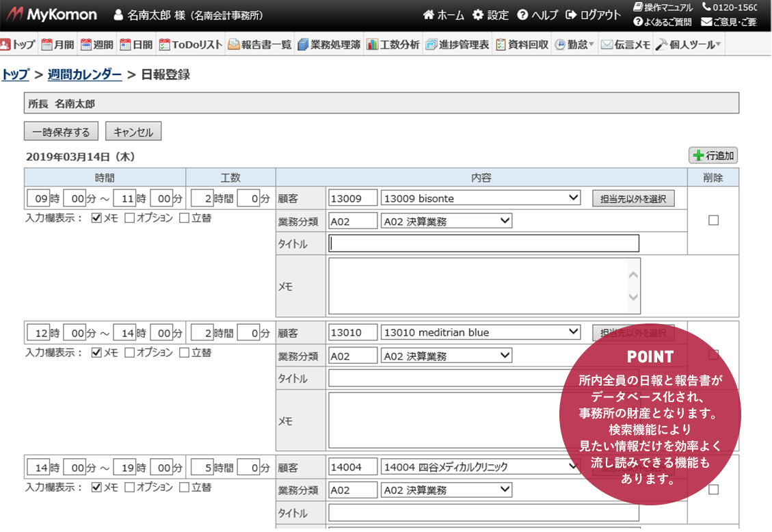Expand the 勤怠 menu

click(574, 44)
